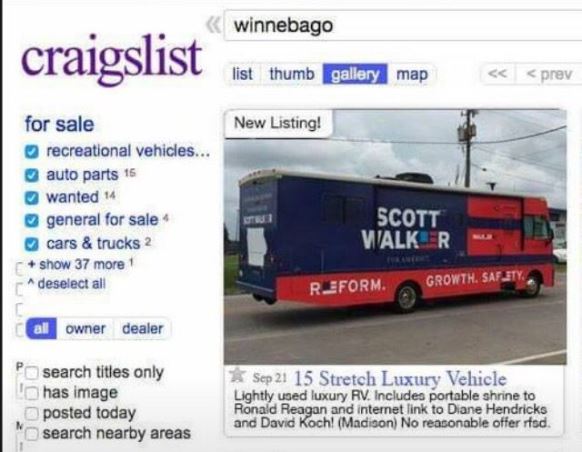Open the craigslist home logo
582x452 pixels.
point(111,59)
